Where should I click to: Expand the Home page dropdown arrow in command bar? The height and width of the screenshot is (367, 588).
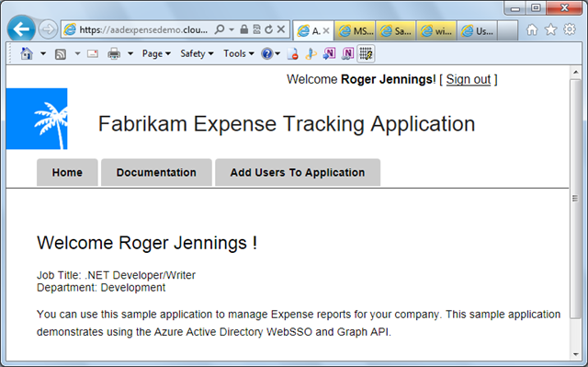[x=43, y=53]
